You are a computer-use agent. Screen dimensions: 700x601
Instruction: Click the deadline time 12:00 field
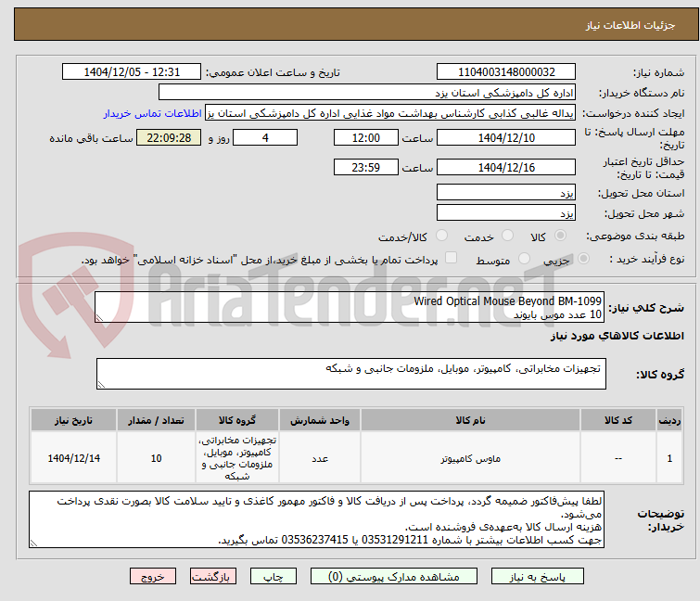365,137
